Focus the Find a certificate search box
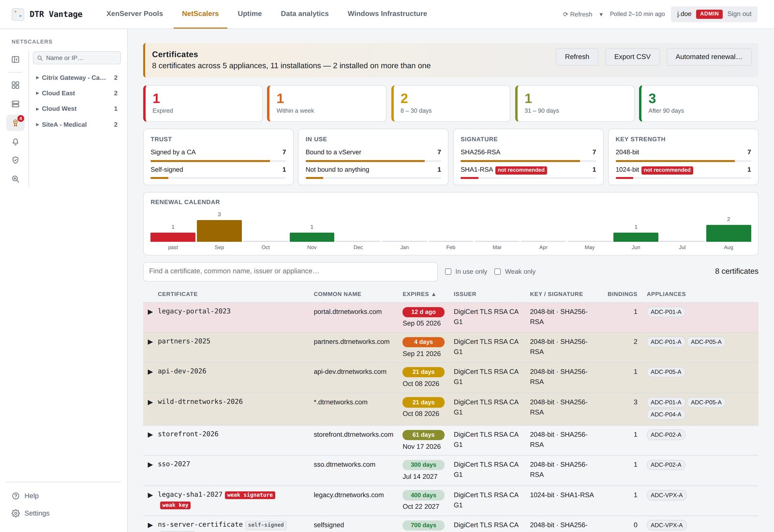Image resolution: width=774 pixels, height=532 pixels. click(290, 272)
